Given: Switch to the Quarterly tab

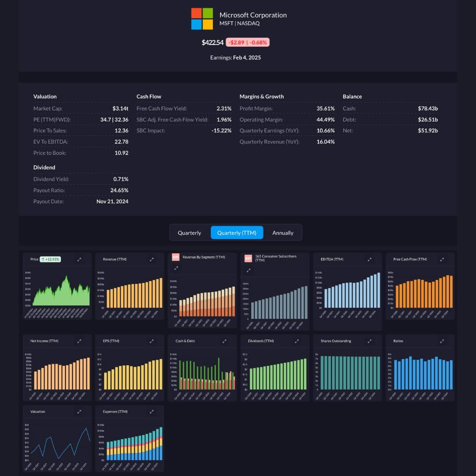Looking at the screenshot, I should [190, 233].
